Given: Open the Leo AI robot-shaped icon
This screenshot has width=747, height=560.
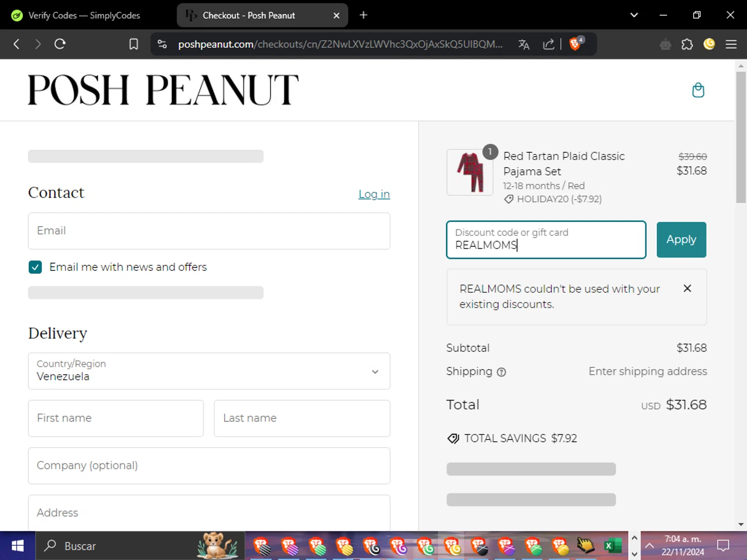Looking at the screenshot, I should (x=665, y=45).
